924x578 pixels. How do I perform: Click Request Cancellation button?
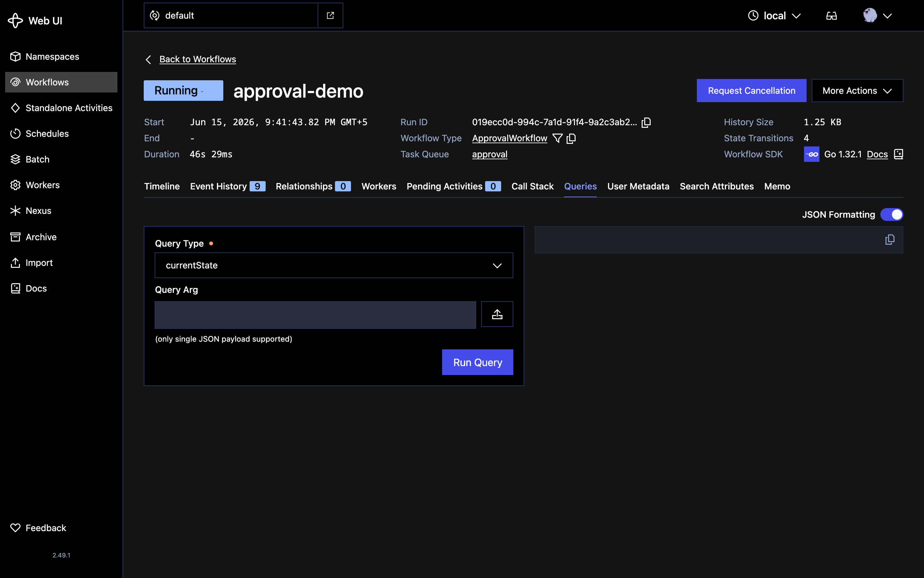tap(751, 91)
